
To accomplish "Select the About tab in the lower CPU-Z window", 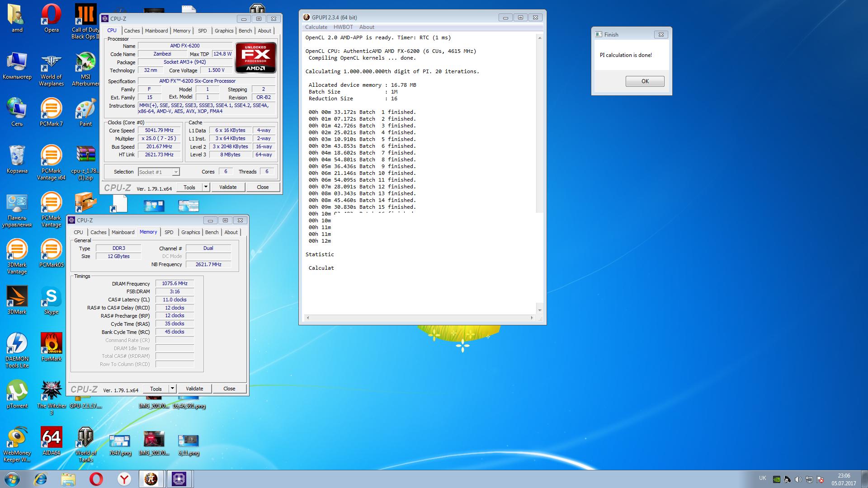I will (x=231, y=232).
